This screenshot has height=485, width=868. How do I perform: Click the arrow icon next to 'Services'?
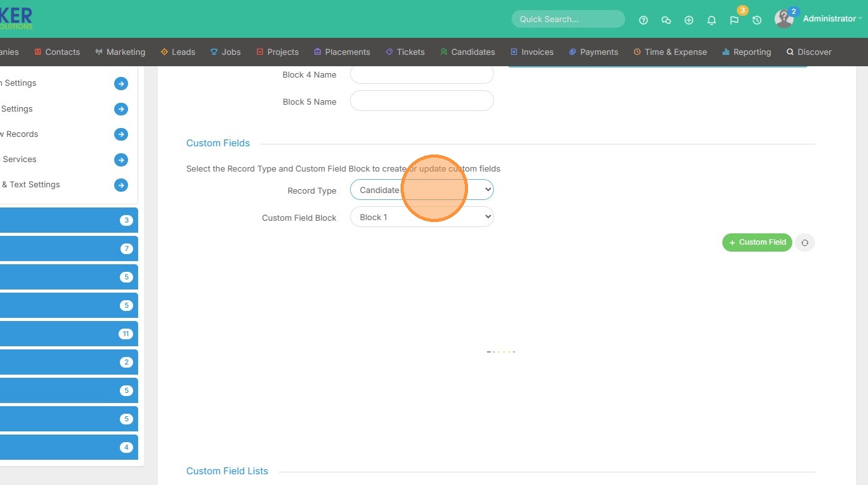121,160
